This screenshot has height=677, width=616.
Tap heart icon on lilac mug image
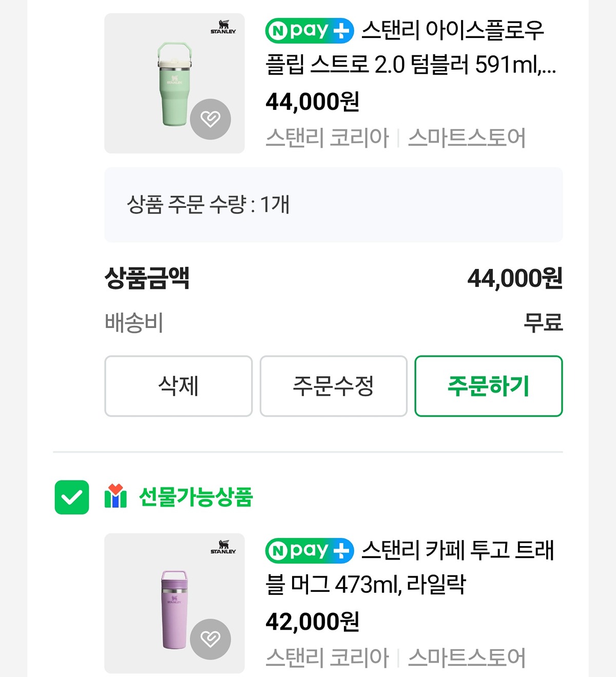[x=210, y=639]
